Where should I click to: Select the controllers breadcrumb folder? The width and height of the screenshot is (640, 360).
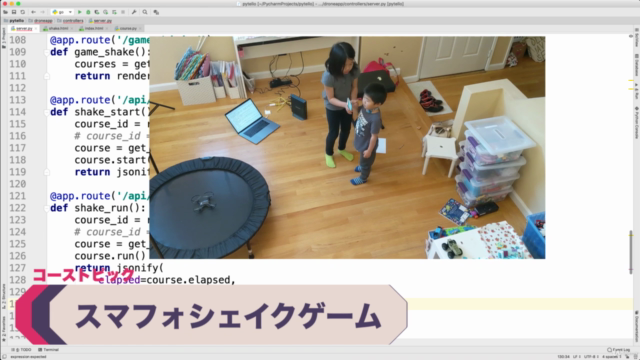[x=71, y=20]
